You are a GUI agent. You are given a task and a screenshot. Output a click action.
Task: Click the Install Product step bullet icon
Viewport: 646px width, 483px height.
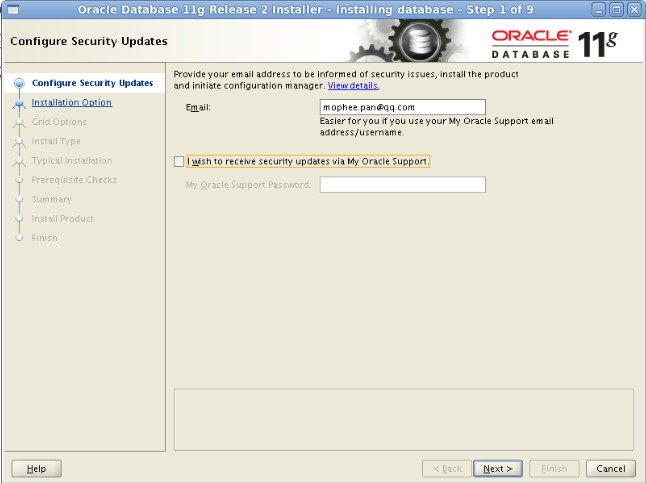pyautogui.click(x=19, y=218)
